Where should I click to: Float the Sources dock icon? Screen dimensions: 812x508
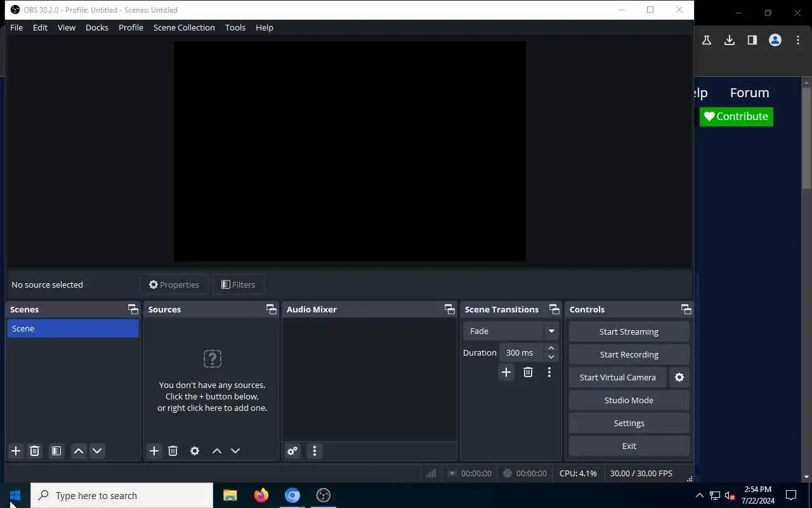pos(272,309)
